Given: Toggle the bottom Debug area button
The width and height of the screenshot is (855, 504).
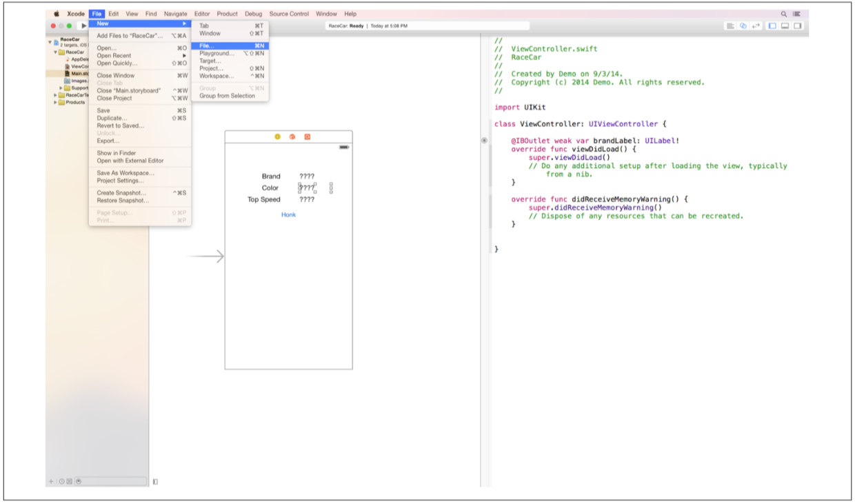Looking at the screenshot, I should coord(785,26).
